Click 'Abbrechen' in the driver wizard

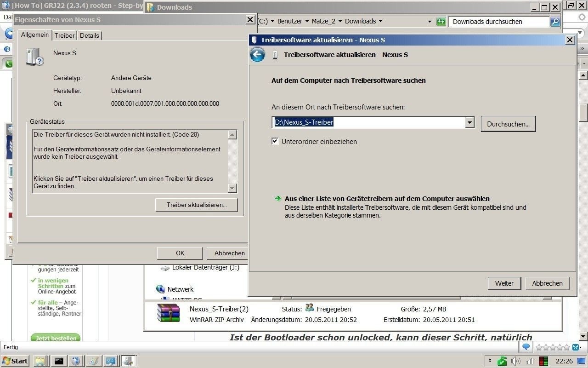click(x=547, y=283)
